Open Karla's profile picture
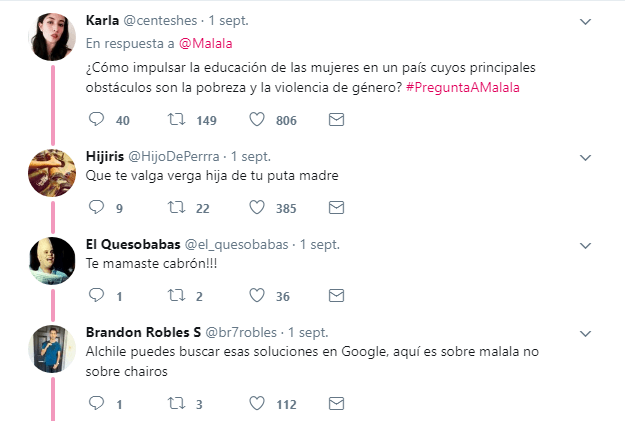Image resolution: width=625 pixels, height=421 pixels. [x=52, y=36]
